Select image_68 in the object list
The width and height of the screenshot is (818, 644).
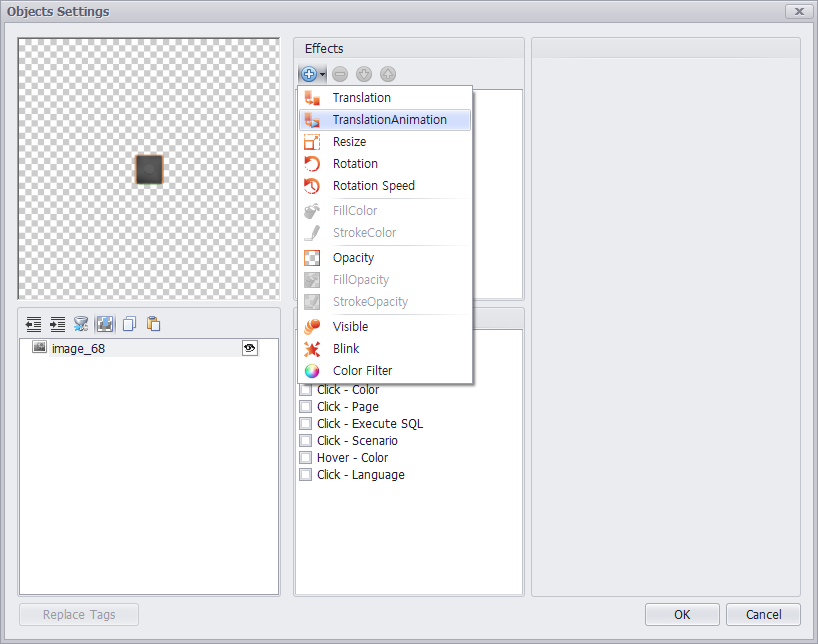[x=78, y=349]
